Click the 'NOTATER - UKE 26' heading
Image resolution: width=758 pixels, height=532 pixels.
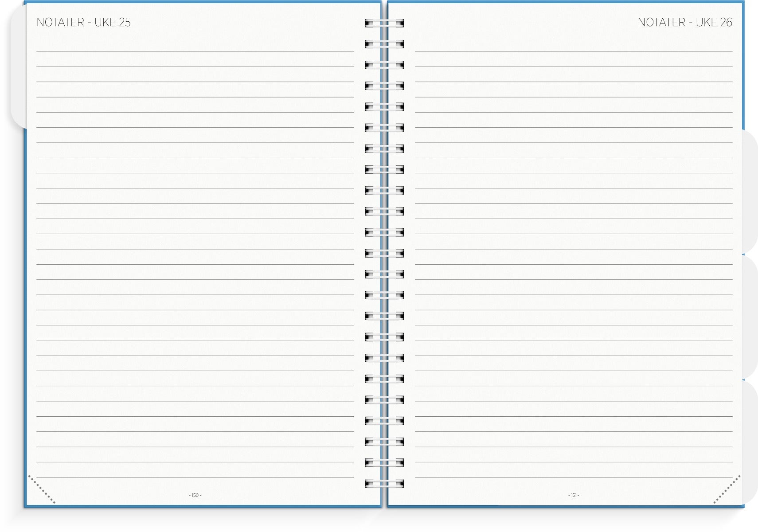684,22
